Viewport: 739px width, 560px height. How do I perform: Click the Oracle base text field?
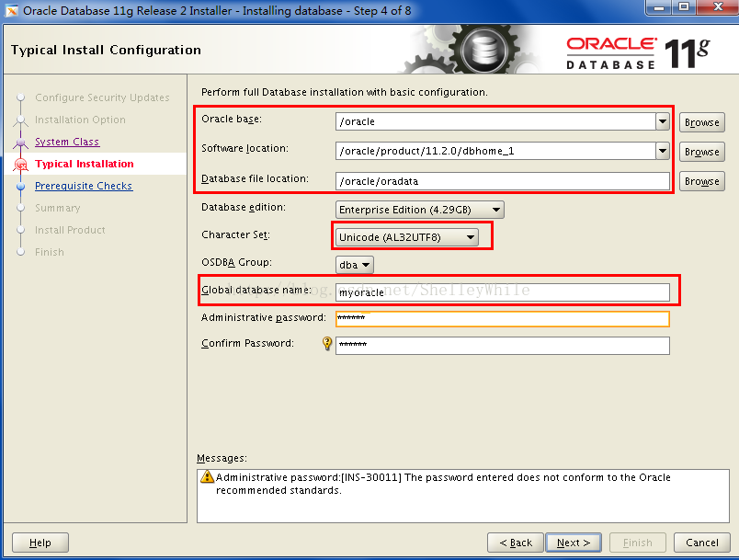coord(495,121)
